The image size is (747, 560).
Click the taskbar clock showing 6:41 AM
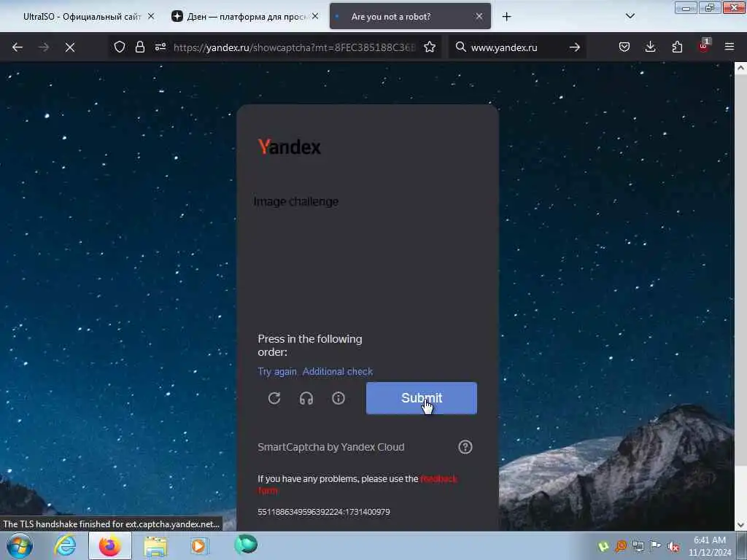point(710,546)
